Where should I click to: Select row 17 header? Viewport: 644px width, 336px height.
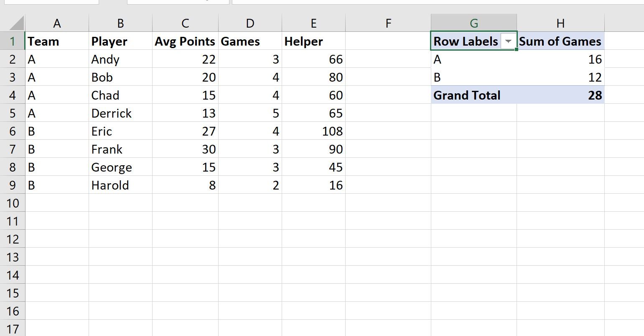pyautogui.click(x=13, y=328)
